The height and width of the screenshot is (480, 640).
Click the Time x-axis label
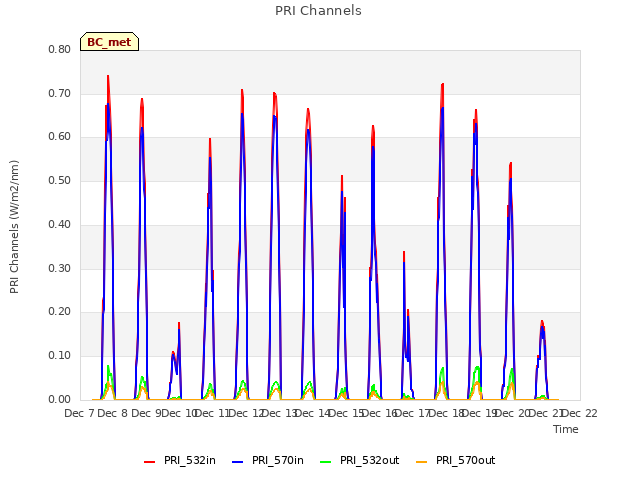pos(566,429)
